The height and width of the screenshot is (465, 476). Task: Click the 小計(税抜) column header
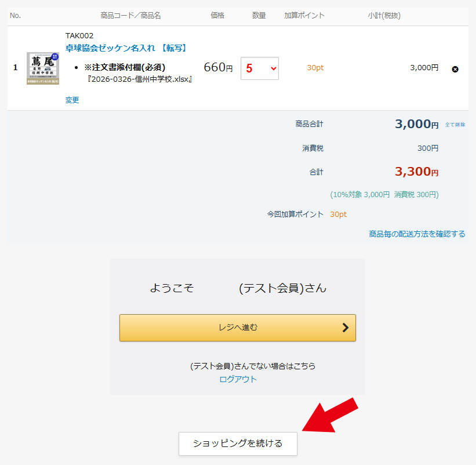pos(384,16)
